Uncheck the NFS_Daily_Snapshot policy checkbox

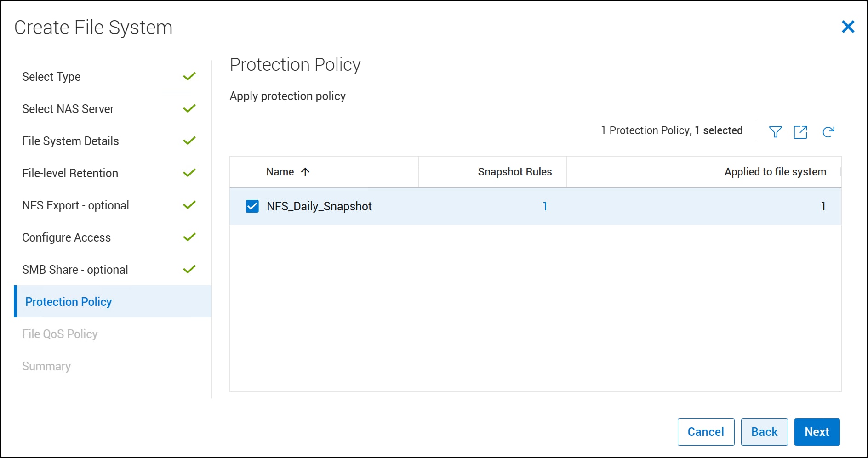(x=252, y=206)
